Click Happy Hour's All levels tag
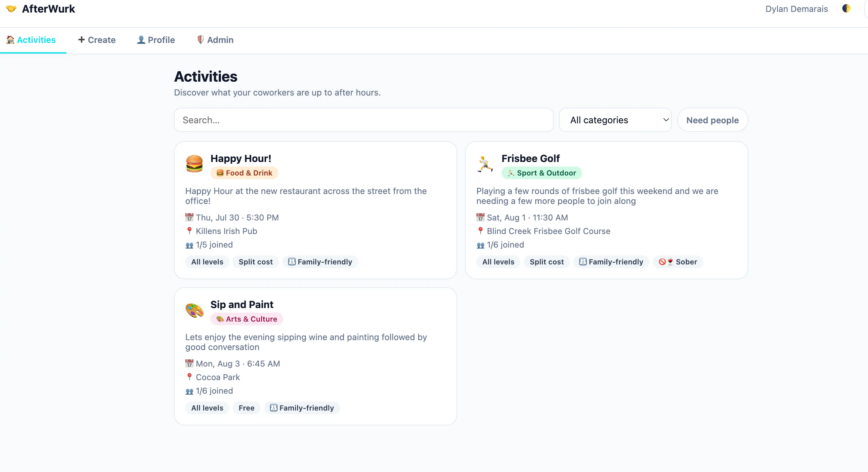Image resolution: width=868 pixels, height=472 pixels. [207, 262]
